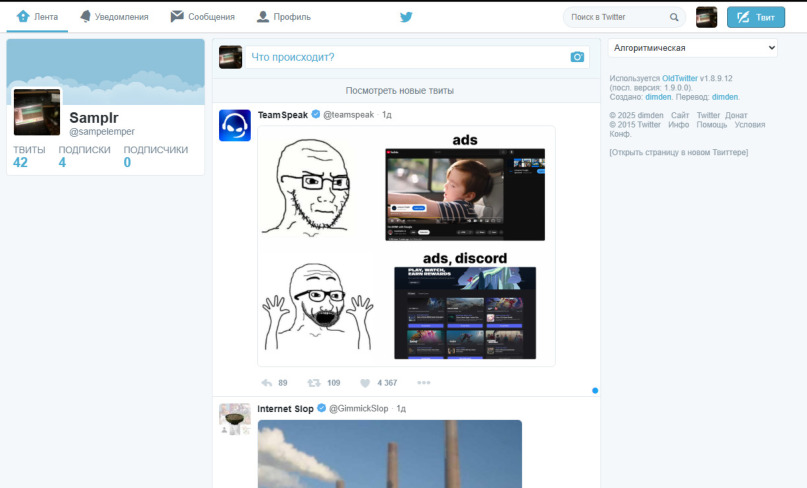Open account menu via header avatar
The image size is (807, 488).
(x=706, y=17)
